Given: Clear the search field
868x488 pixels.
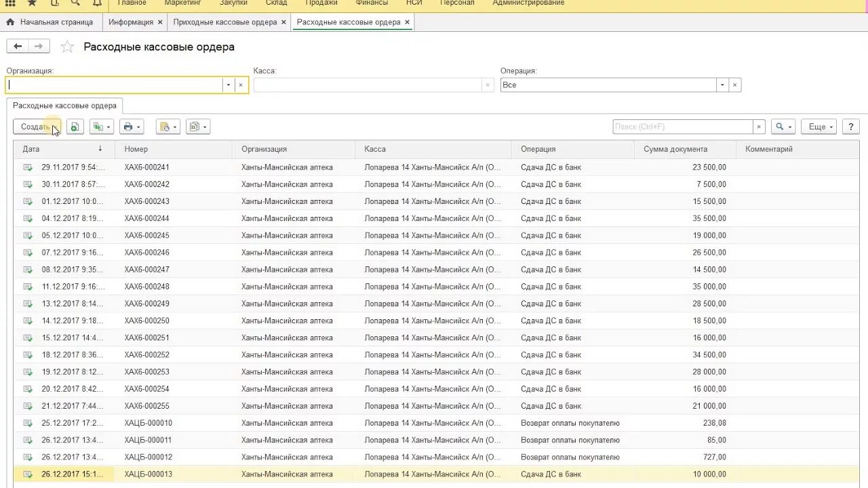Looking at the screenshot, I should click(x=759, y=127).
